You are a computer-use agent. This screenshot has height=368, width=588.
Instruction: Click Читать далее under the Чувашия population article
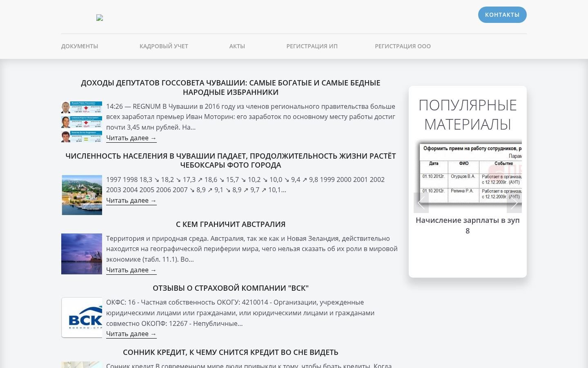(131, 201)
